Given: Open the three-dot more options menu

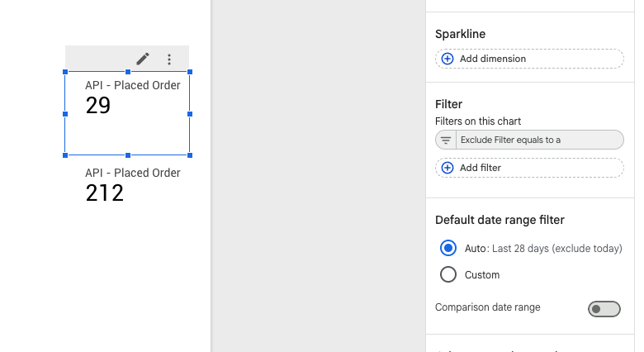Looking at the screenshot, I should pos(169,59).
